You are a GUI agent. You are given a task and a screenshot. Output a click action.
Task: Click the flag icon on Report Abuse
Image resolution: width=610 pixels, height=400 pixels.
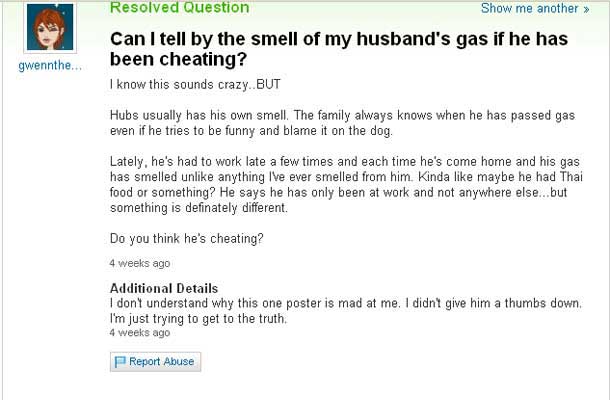(121, 361)
